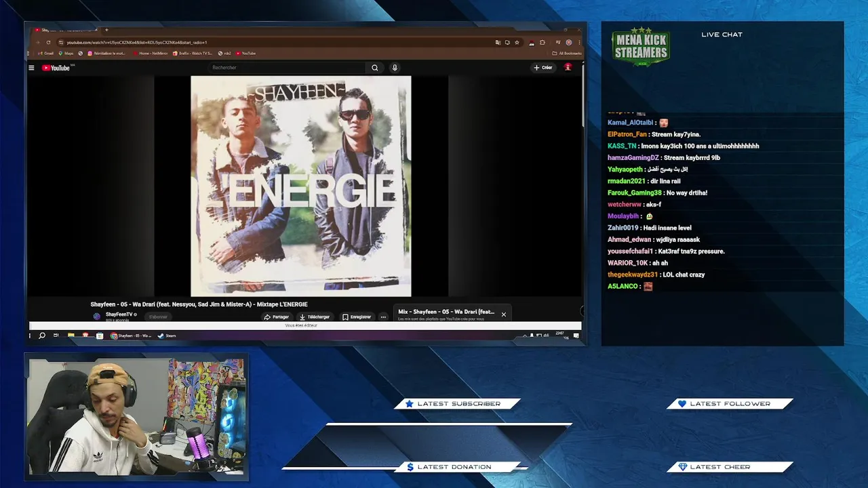Click the Créer button on YouTube
This screenshot has width=868, height=488.
[x=543, y=68]
